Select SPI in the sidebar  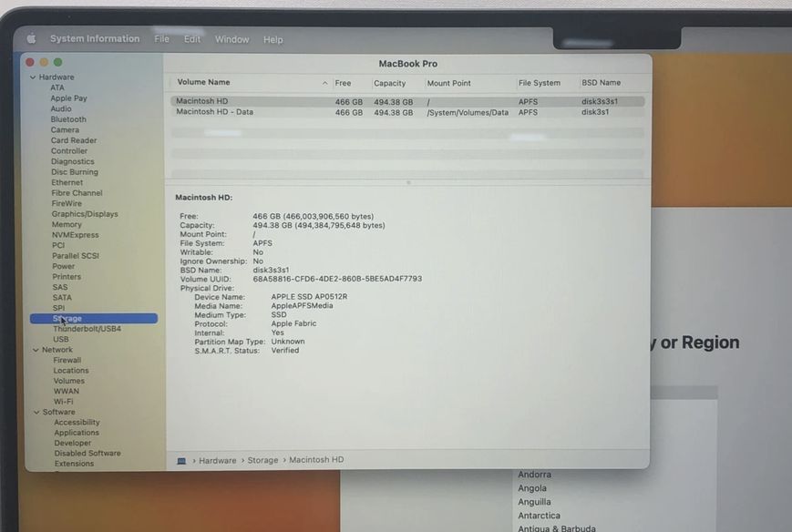pos(58,309)
